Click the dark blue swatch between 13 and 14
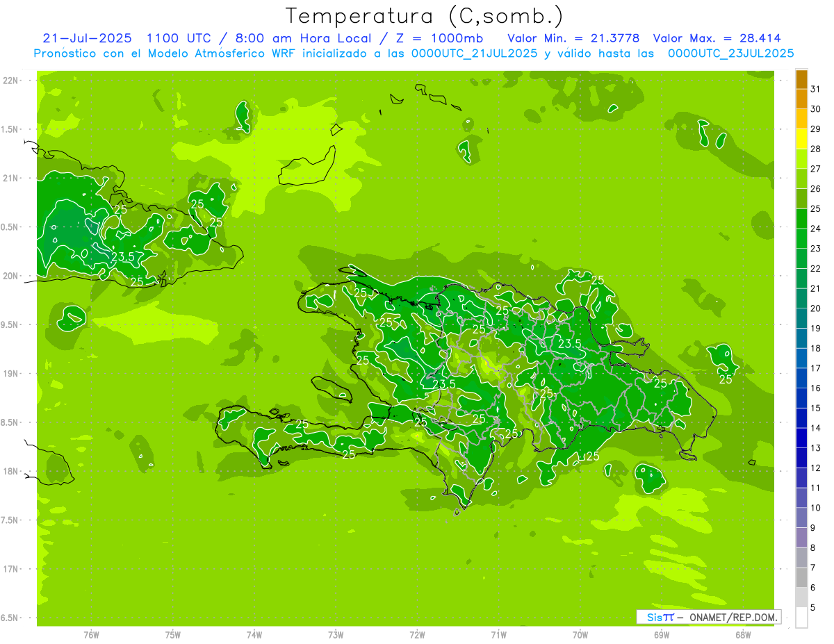 click(801, 438)
